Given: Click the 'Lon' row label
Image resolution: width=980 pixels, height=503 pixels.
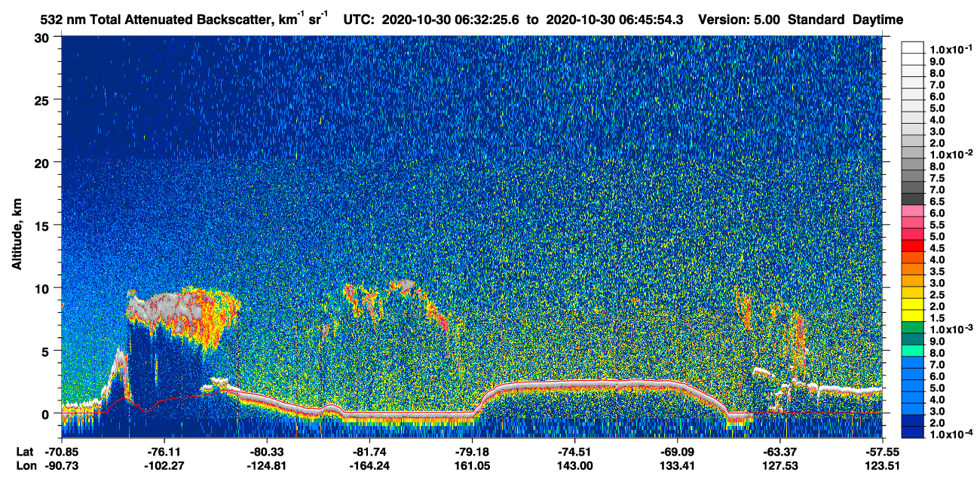Looking at the screenshot, I should pos(26,466).
